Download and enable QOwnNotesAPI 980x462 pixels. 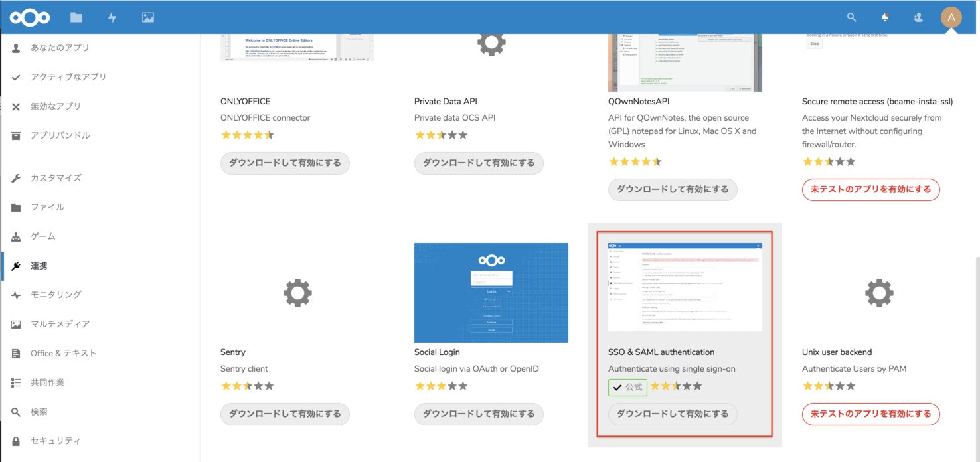[x=673, y=189]
